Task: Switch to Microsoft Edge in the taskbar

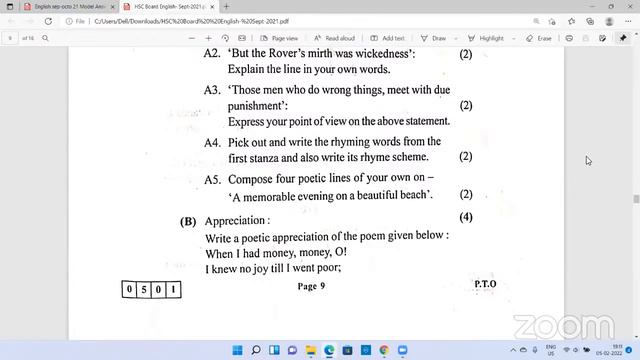Action: pyautogui.click(x=329, y=350)
